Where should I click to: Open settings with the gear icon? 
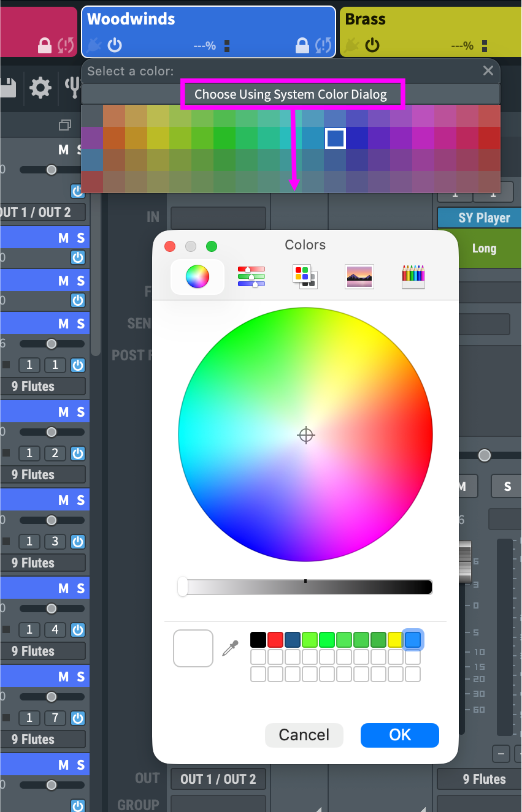40,88
